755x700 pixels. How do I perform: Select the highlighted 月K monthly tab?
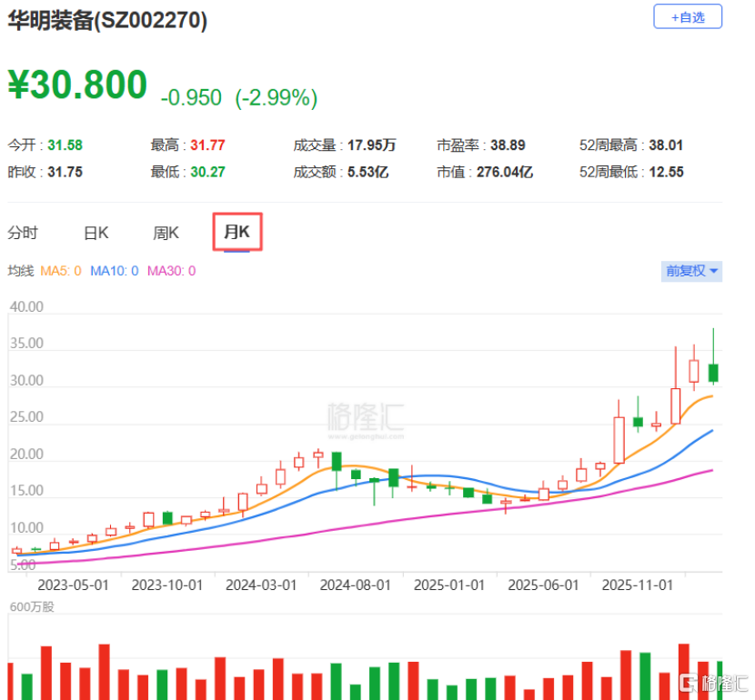tap(237, 232)
